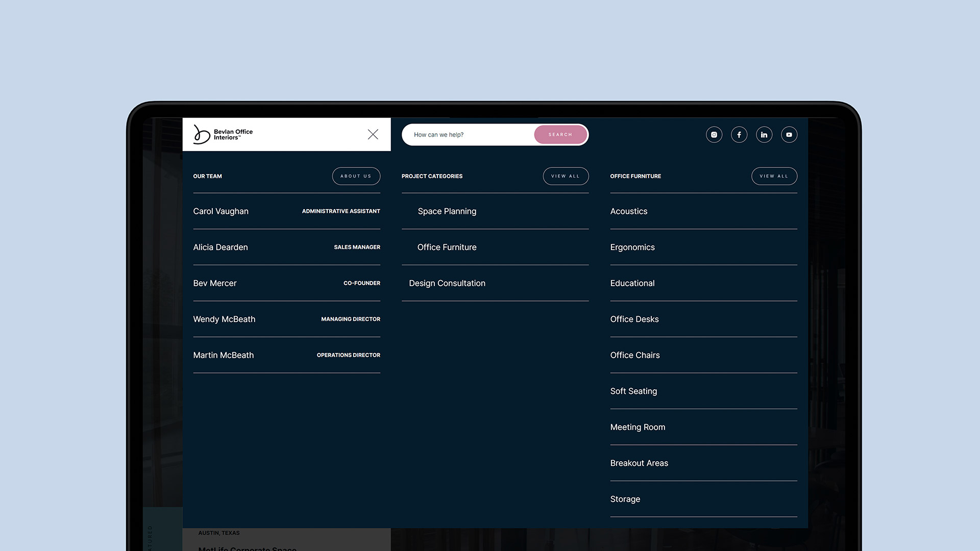Screen dimensions: 980x551
Task: Open the Space Planning category
Action: click(x=447, y=211)
